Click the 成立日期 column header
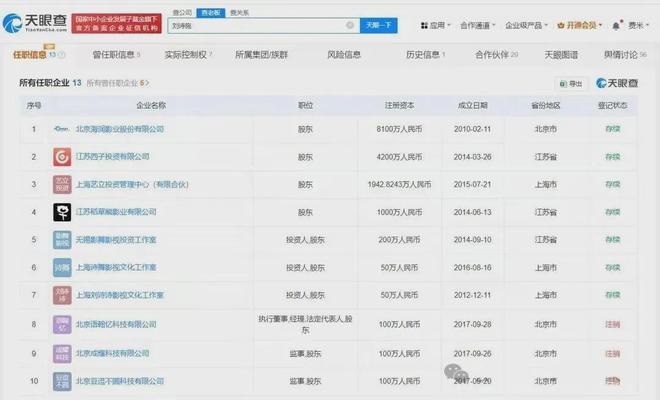 [473, 105]
